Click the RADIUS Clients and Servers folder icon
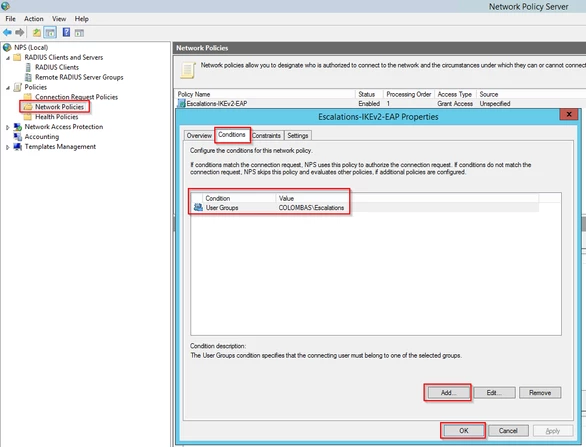The image size is (586, 447). (x=17, y=57)
